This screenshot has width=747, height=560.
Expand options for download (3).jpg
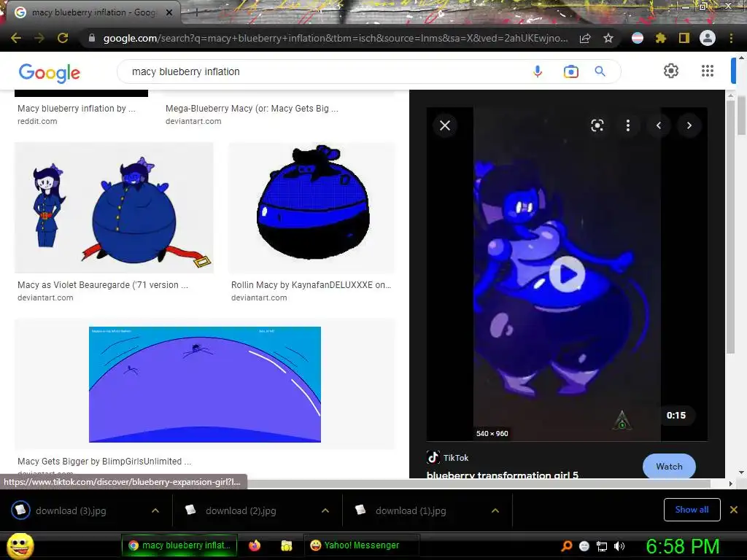[155, 510]
